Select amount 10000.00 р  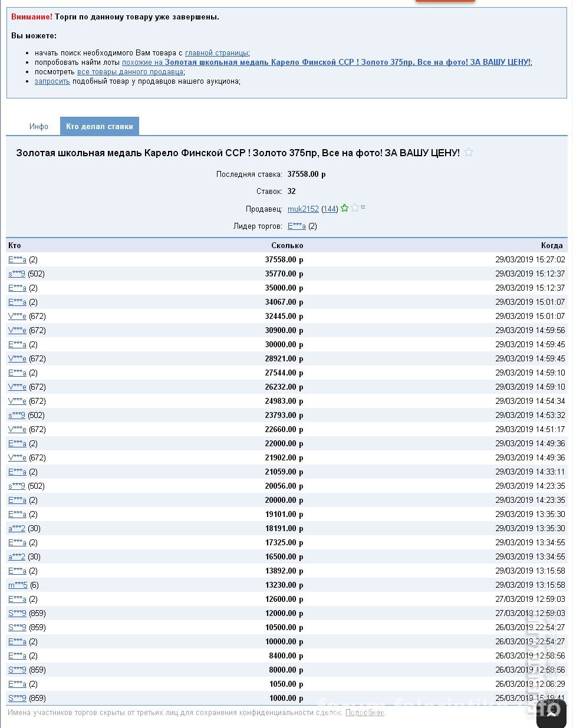[284, 641]
